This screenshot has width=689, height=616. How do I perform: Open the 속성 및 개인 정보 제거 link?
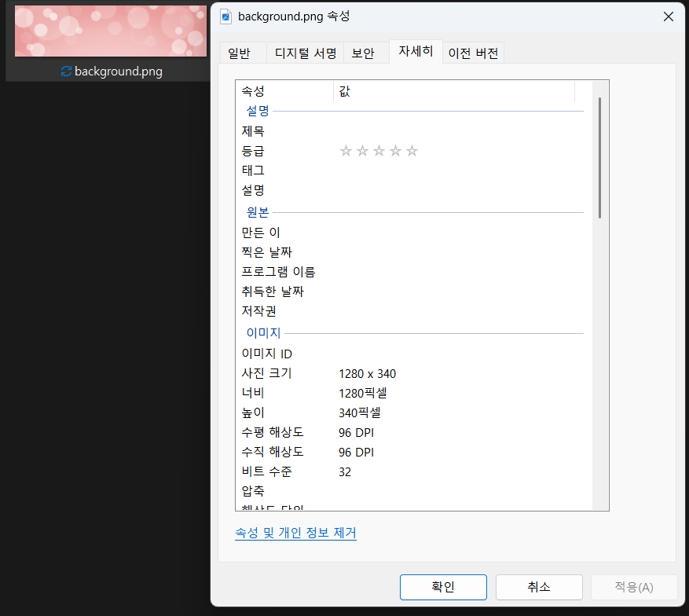(x=295, y=533)
